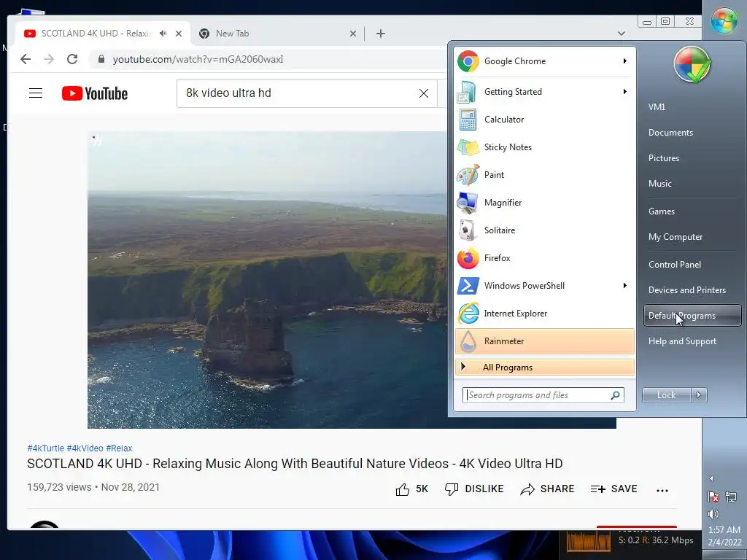The image size is (747, 560).
Task: Open YouTube hamburger guide menu
Action: [36, 93]
